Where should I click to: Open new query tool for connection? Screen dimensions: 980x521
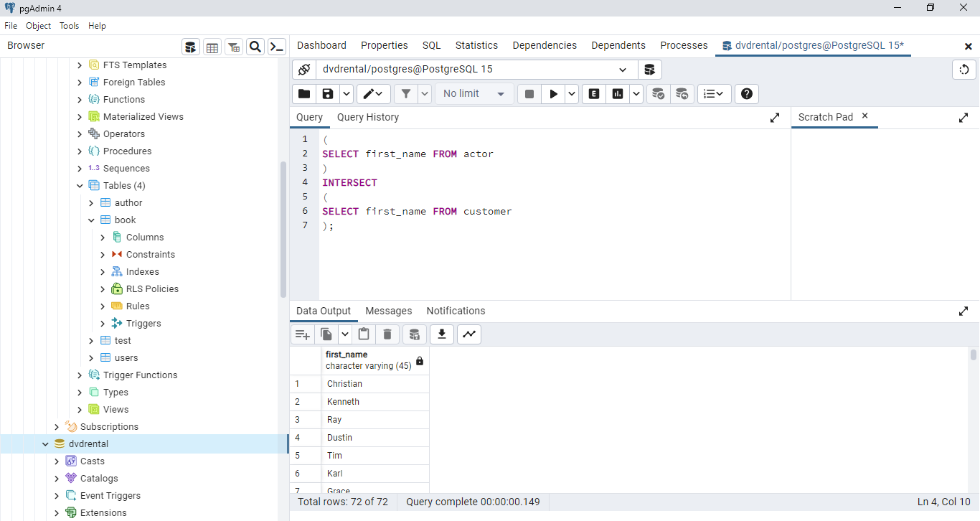[649, 70]
